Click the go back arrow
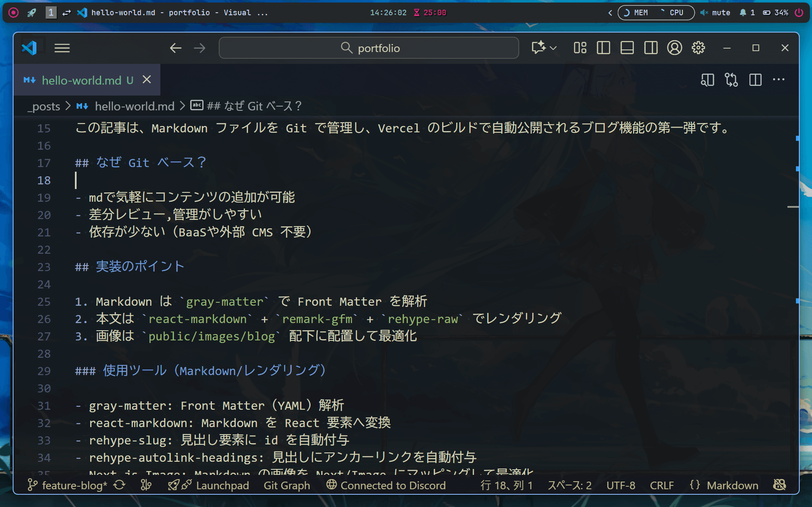This screenshot has height=507, width=812. [176, 48]
